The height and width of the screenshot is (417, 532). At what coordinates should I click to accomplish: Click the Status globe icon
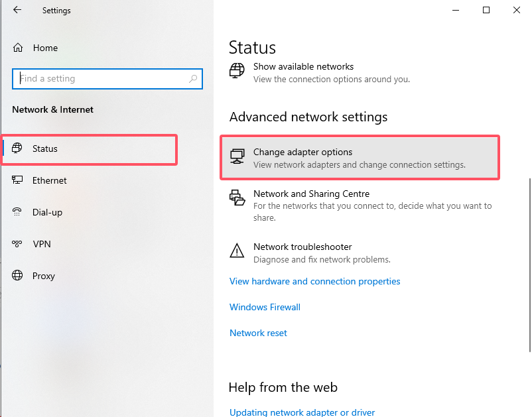coord(18,149)
